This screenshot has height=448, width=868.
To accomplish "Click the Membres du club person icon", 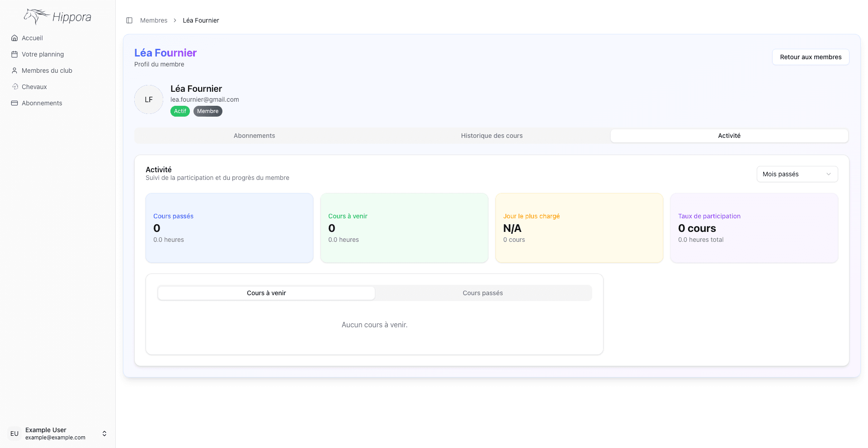I will point(14,71).
